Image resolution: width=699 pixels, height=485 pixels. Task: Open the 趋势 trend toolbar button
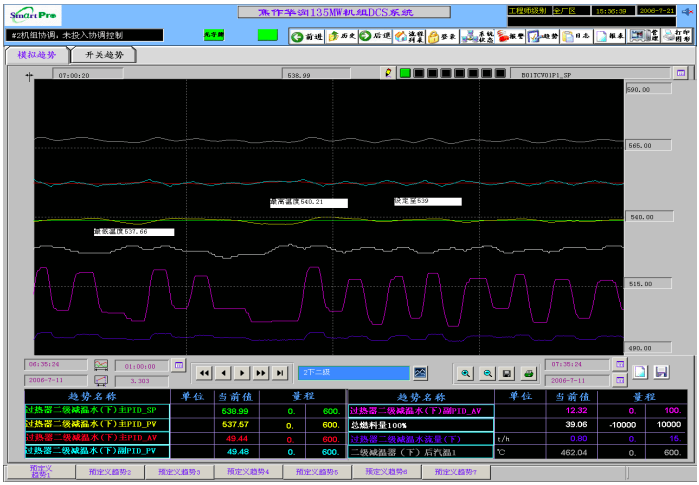[544, 36]
